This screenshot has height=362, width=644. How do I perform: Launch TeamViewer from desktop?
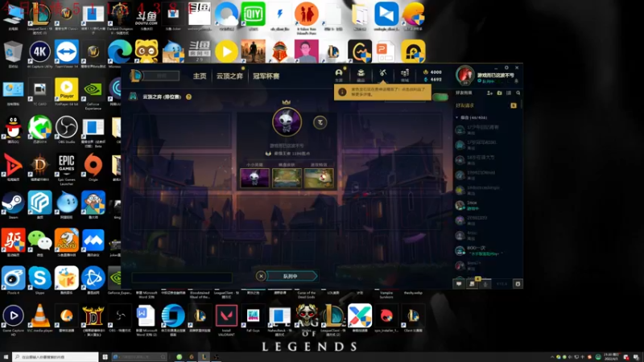(x=66, y=54)
